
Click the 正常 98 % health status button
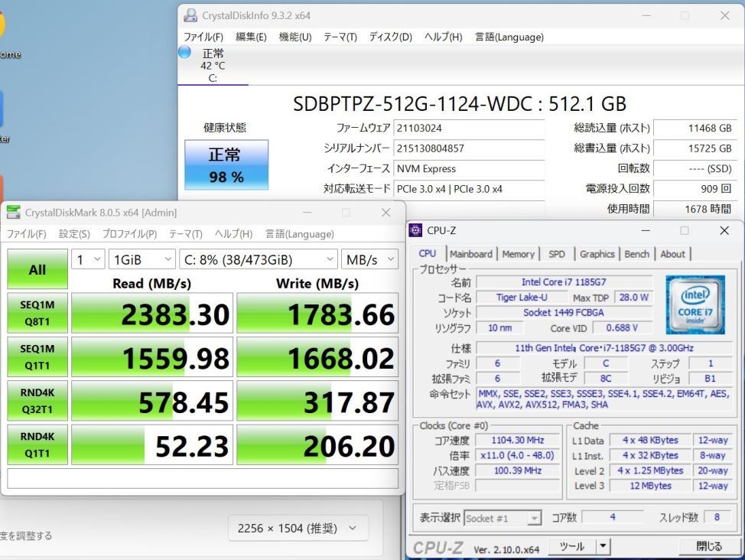(x=226, y=165)
